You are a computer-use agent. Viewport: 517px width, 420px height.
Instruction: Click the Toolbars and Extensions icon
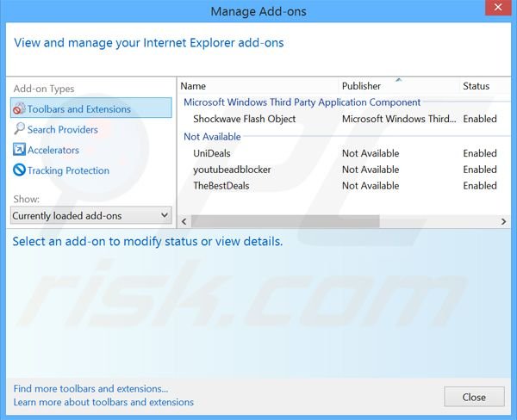[x=19, y=108]
